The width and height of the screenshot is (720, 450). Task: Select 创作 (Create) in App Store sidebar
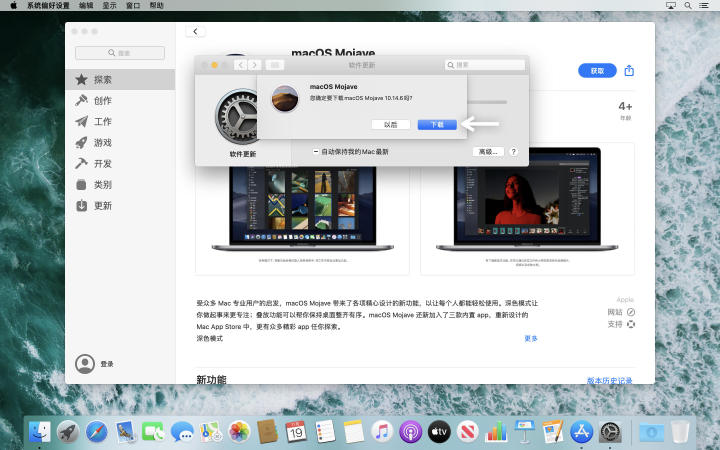pyautogui.click(x=120, y=101)
